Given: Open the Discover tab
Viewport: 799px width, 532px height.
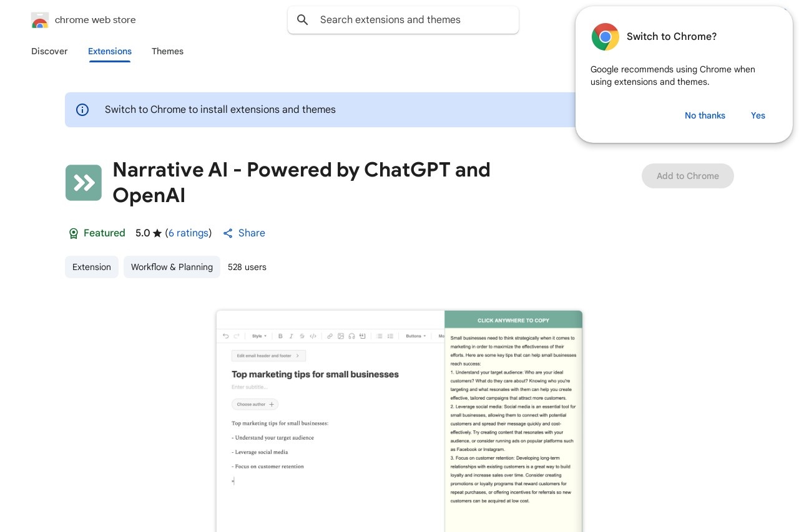Looking at the screenshot, I should [49, 51].
